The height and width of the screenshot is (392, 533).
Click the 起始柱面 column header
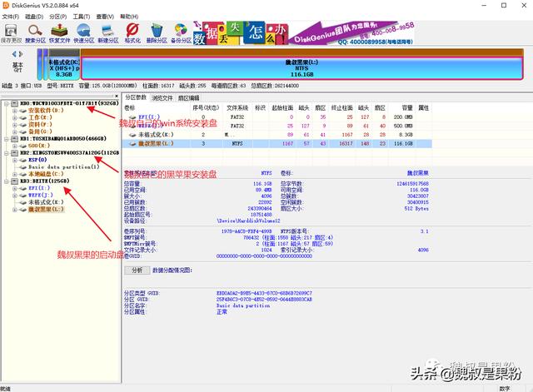click(x=282, y=108)
